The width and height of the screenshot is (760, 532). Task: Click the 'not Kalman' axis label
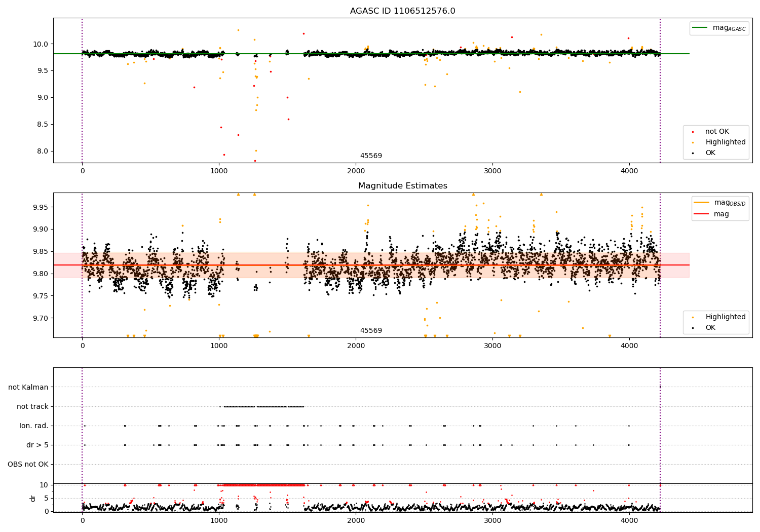tap(28, 387)
